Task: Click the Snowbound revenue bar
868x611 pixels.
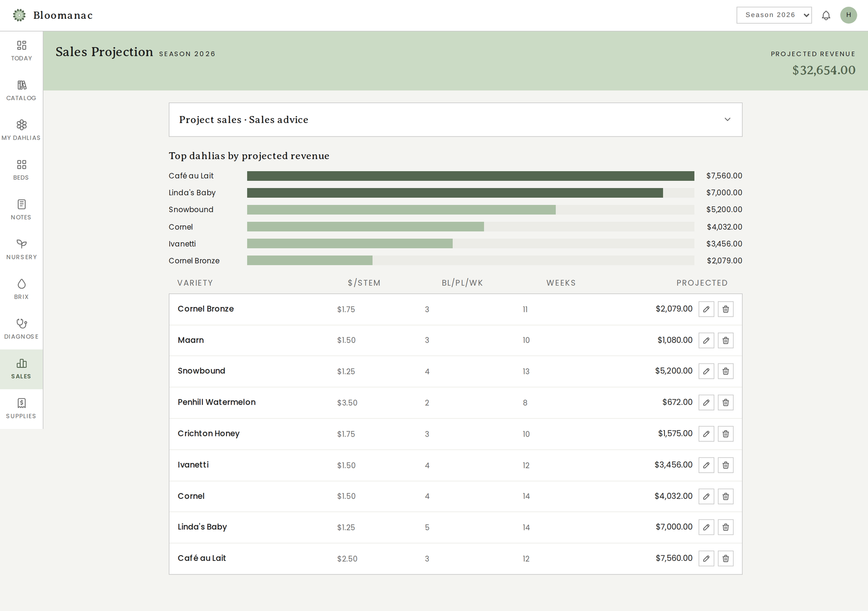Action: tap(401, 210)
